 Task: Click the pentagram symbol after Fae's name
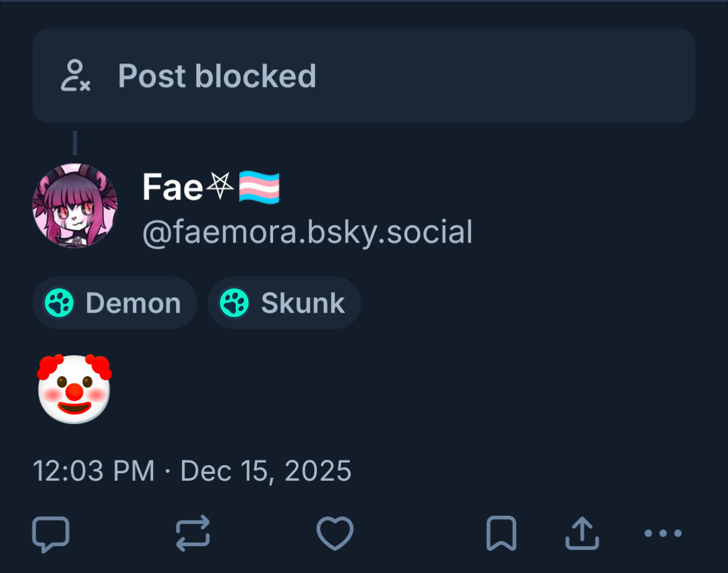(219, 187)
